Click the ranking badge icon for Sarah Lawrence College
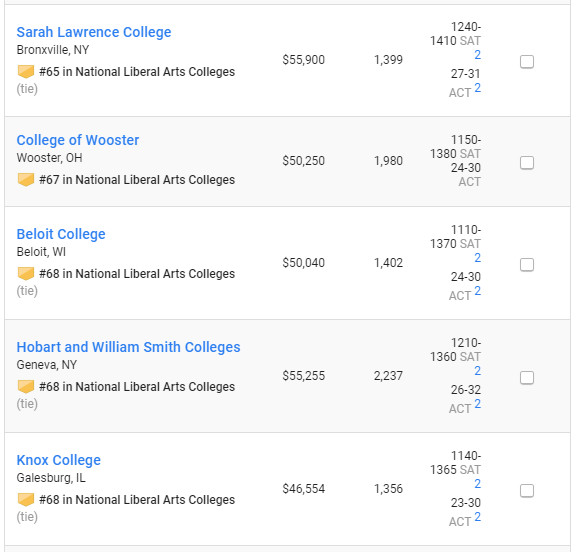Image resolution: width=577 pixels, height=552 pixels. coord(26,72)
